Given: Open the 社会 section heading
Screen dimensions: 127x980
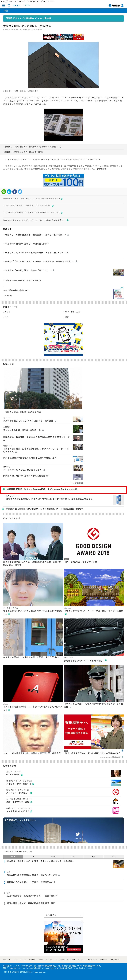Looking at the screenshot, I should point(6,11).
